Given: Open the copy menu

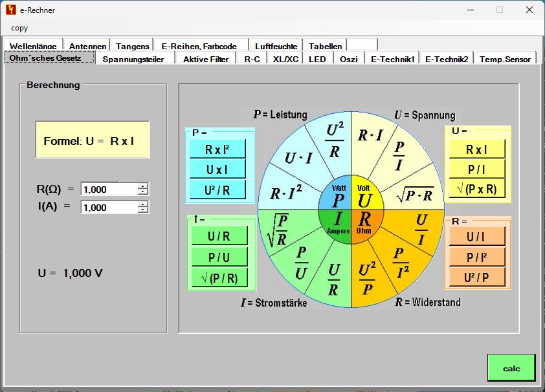Looking at the screenshot, I should pos(19,28).
